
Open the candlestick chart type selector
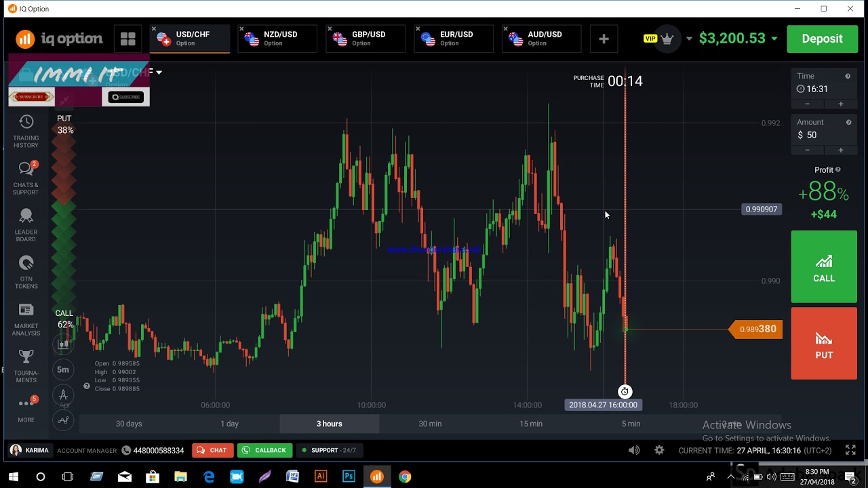tap(63, 344)
